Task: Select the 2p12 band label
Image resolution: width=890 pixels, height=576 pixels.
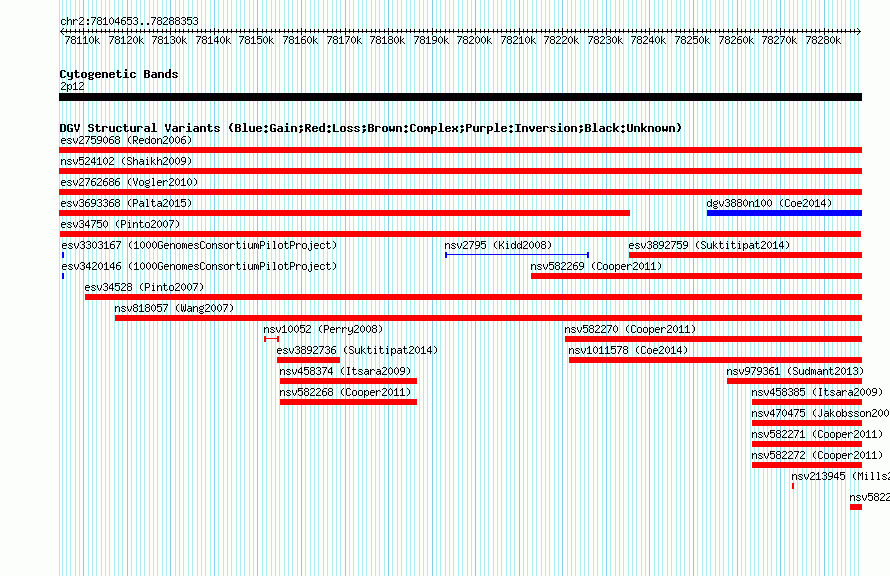Action: [72, 86]
